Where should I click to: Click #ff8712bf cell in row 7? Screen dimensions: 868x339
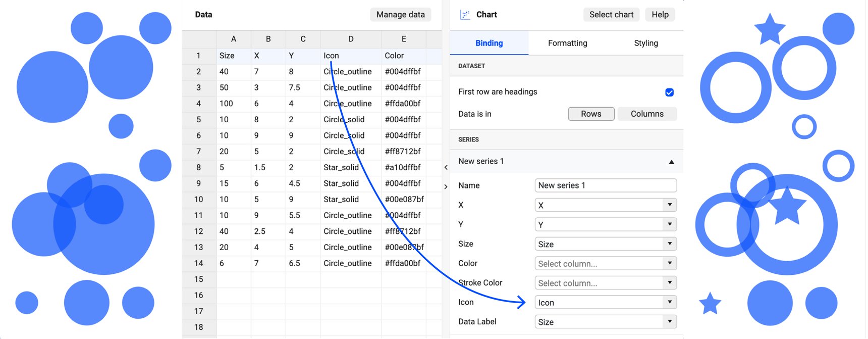click(x=404, y=152)
